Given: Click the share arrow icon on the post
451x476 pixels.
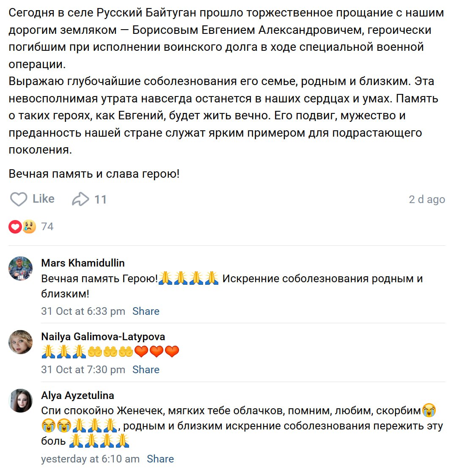Looking at the screenshot, I should pyautogui.click(x=80, y=199).
